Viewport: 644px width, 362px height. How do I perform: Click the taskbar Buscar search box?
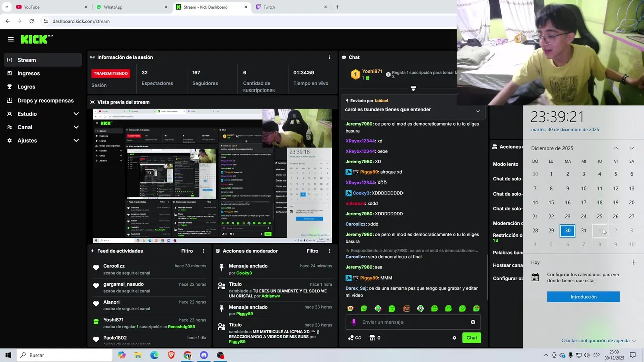point(64,355)
